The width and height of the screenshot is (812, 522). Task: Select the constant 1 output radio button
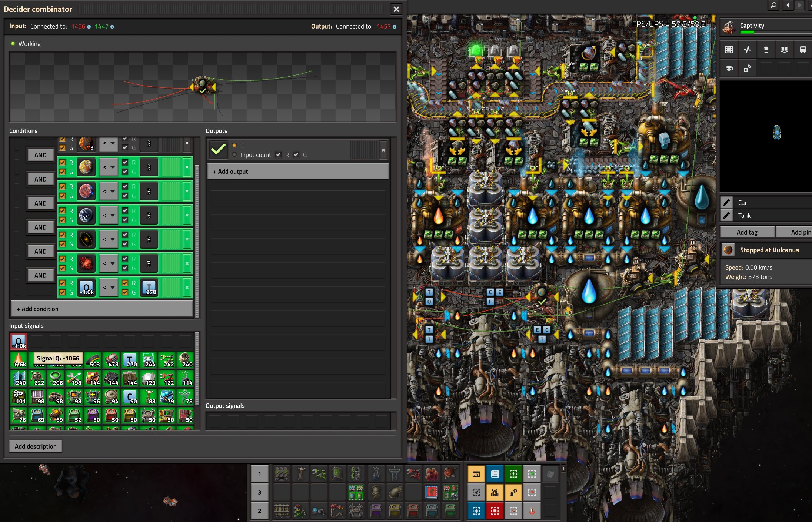pyautogui.click(x=234, y=145)
